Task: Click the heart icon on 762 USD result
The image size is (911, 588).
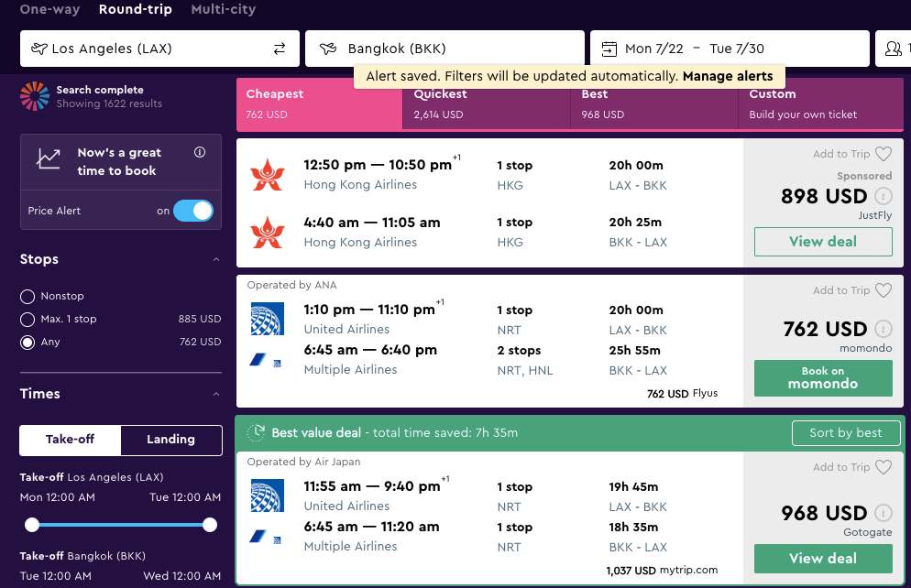Action: (884, 290)
